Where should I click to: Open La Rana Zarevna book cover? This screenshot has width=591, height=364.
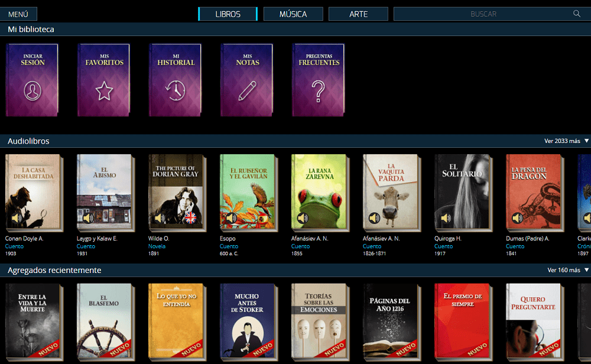pos(320,193)
